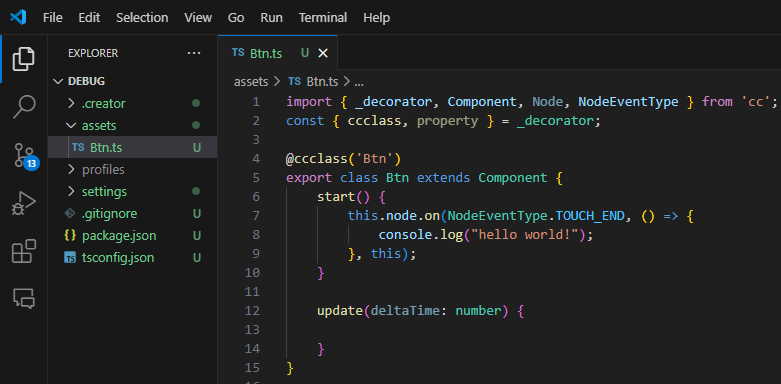Collapse the assets folder
The width and height of the screenshot is (781, 384).
(x=71, y=126)
